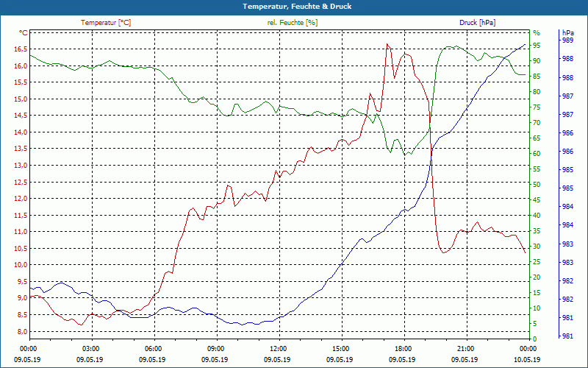
Task: Select the 03:00 time axis label
Action: pos(90,348)
